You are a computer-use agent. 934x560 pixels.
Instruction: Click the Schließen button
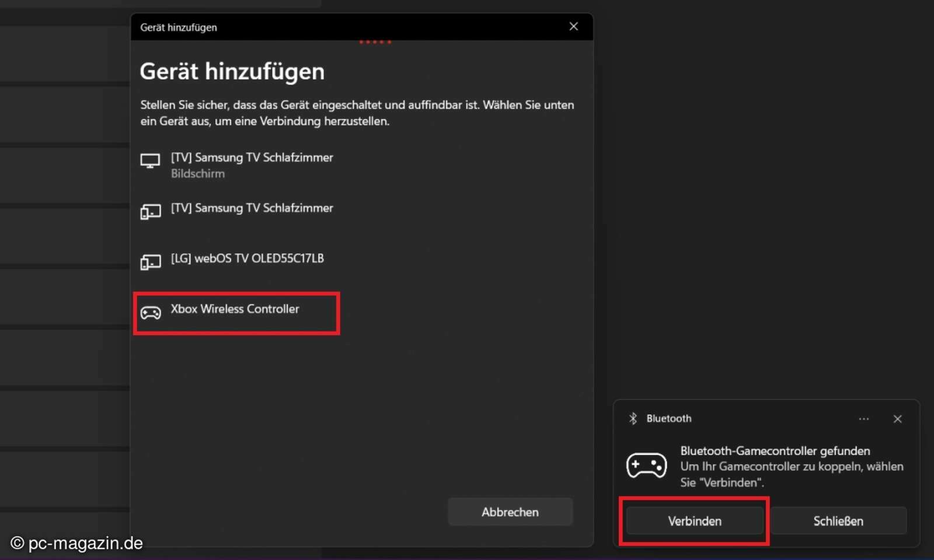coord(839,521)
